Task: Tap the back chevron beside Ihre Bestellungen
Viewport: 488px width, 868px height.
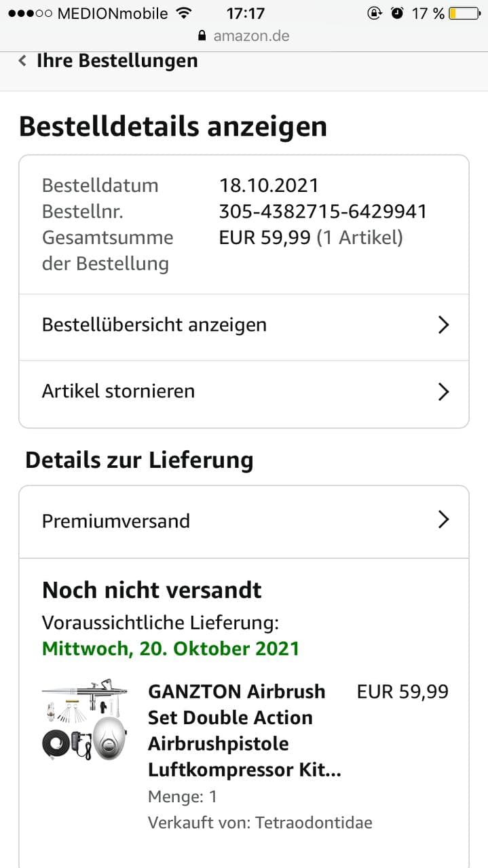Action: coord(22,61)
